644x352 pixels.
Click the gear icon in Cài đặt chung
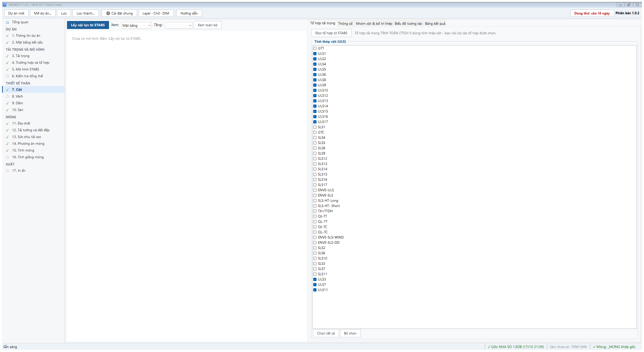coord(108,13)
